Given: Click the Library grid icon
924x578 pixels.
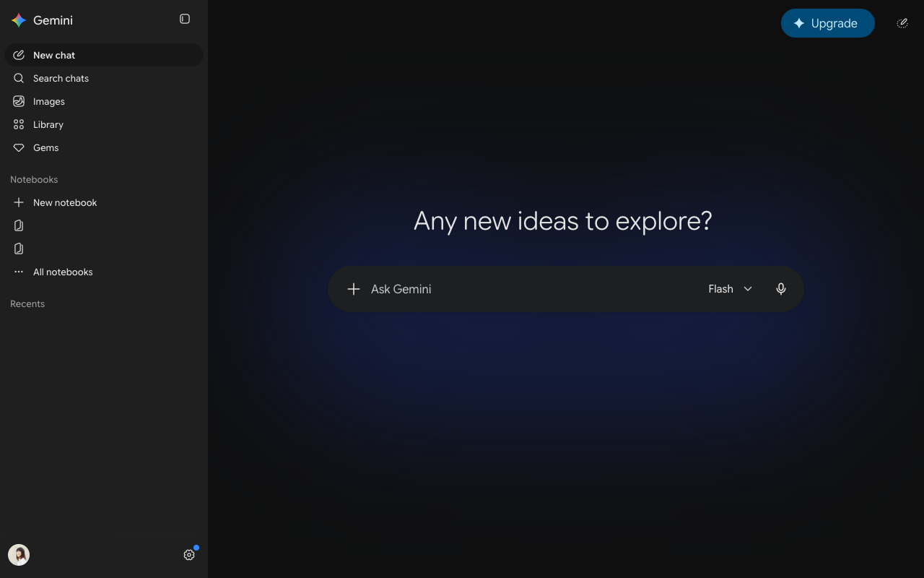Looking at the screenshot, I should pos(19,124).
